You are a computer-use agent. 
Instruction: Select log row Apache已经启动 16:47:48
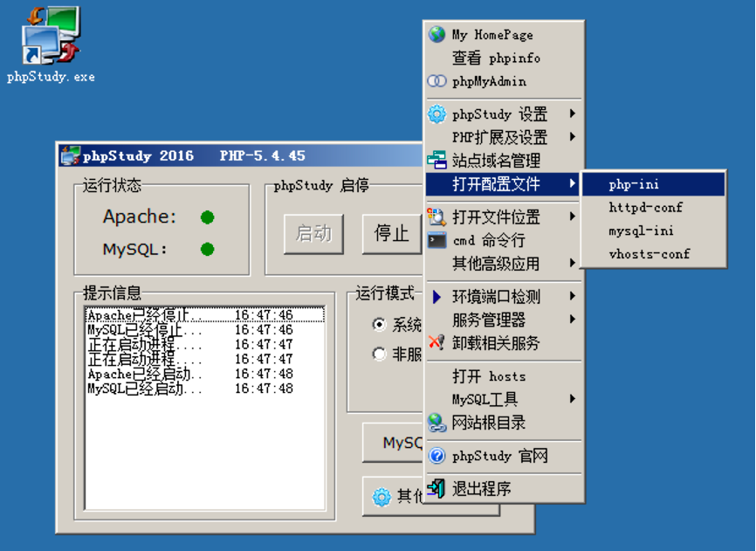[x=205, y=374]
